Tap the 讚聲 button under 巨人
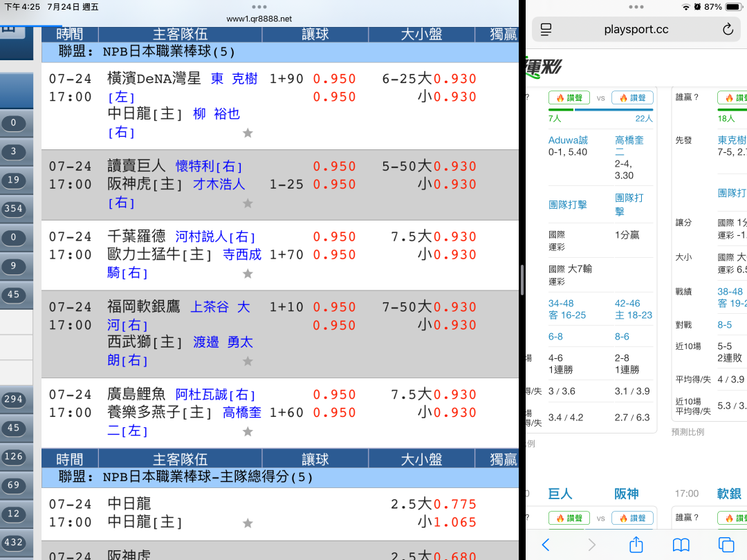The height and width of the screenshot is (560, 747). pyautogui.click(x=569, y=518)
